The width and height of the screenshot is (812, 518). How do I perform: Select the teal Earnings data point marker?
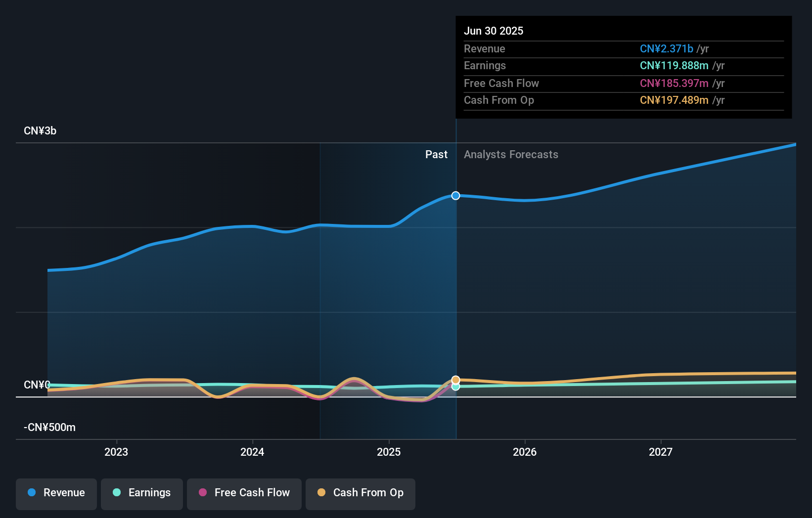pos(456,387)
